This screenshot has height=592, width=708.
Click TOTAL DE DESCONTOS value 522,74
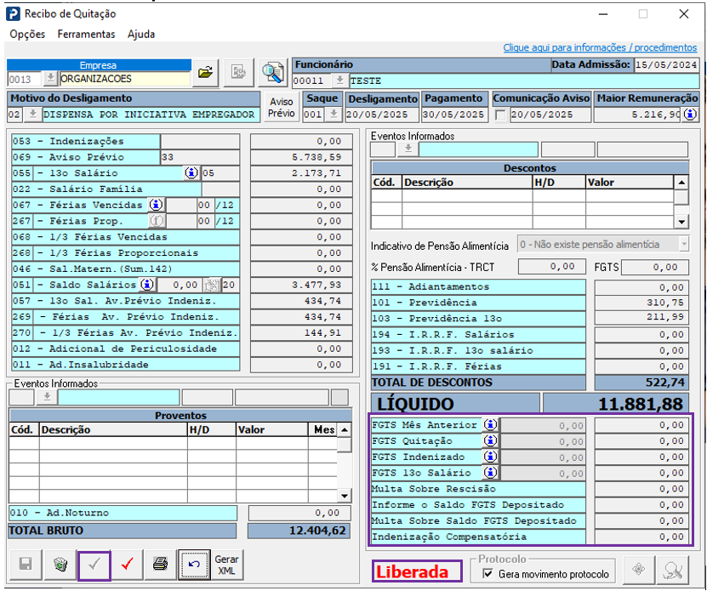(x=641, y=382)
